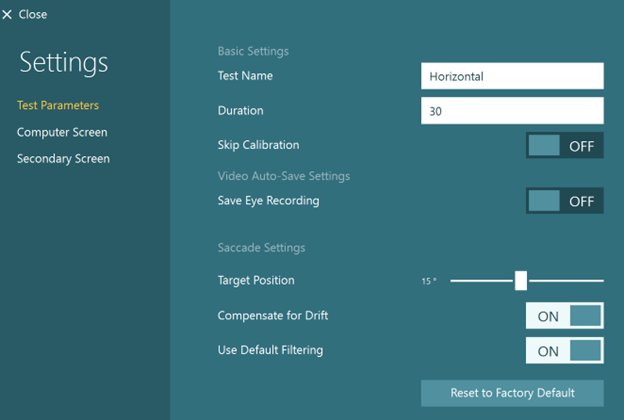Click the Video Auto-Save Settings label

[x=284, y=176]
